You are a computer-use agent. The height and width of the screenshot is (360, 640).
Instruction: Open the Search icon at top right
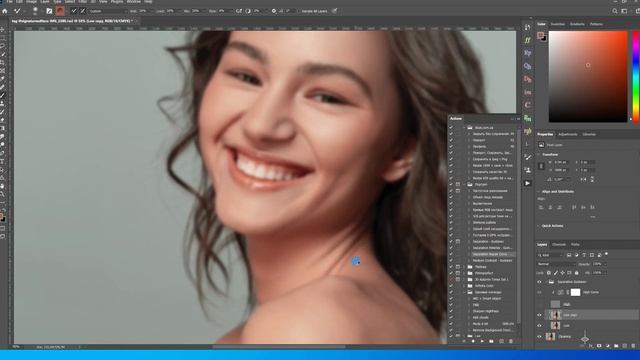[x=615, y=11]
